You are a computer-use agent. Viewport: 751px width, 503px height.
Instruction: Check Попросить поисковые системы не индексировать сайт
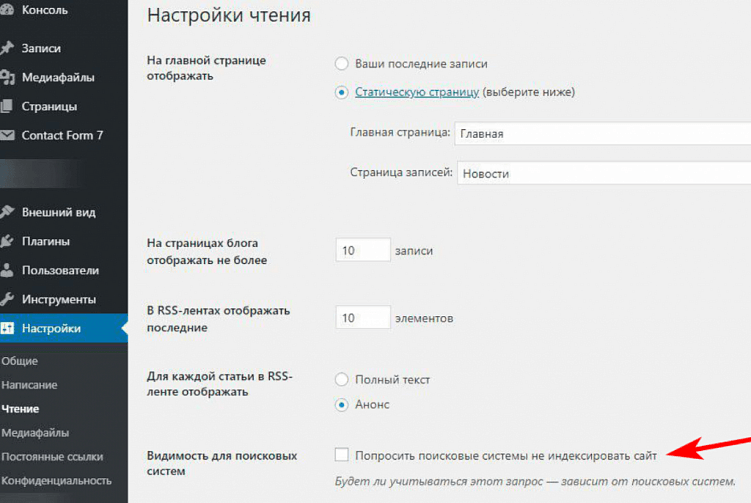click(x=341, y=455)
